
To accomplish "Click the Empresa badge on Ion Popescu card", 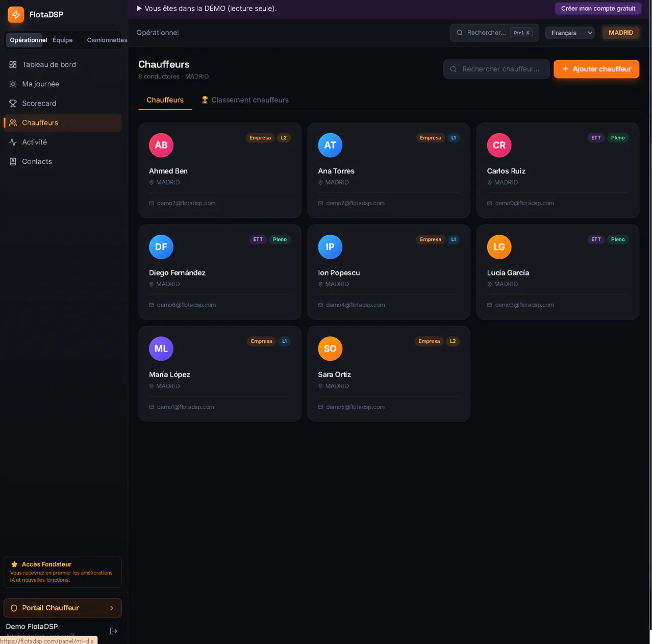I will click(x=431, y=239).
